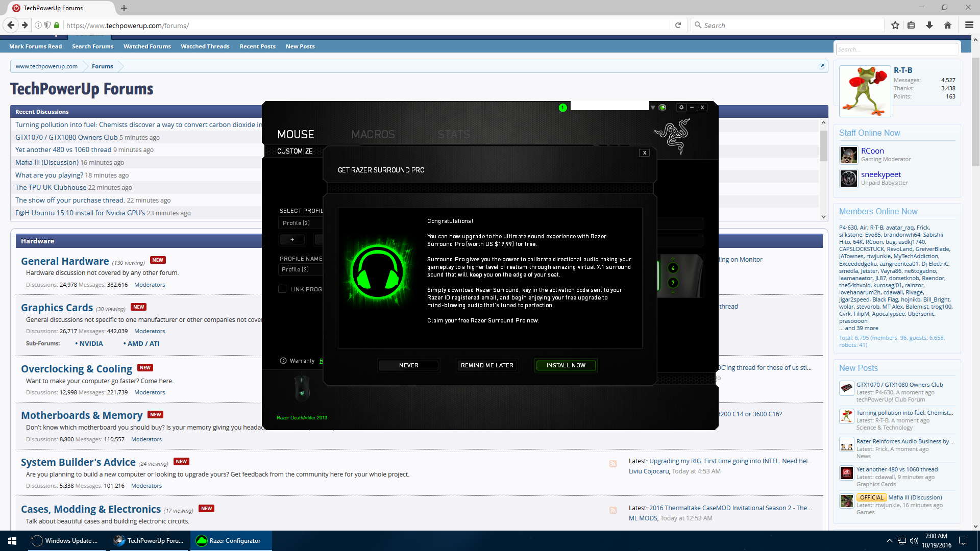Open the tracking protection shield icon
This screenshot has width=980, height=551.
[47, 25]
